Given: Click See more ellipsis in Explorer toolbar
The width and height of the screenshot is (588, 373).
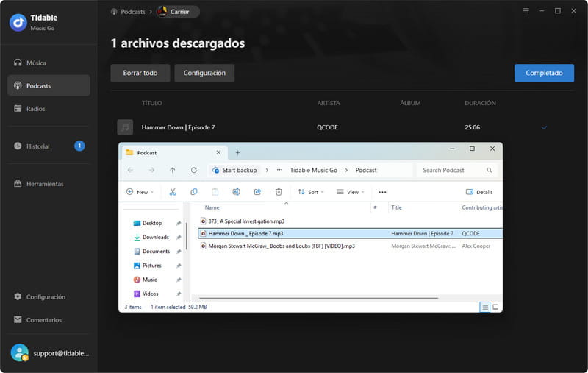Looking at the screenshot, I should (x=382, y=192).
